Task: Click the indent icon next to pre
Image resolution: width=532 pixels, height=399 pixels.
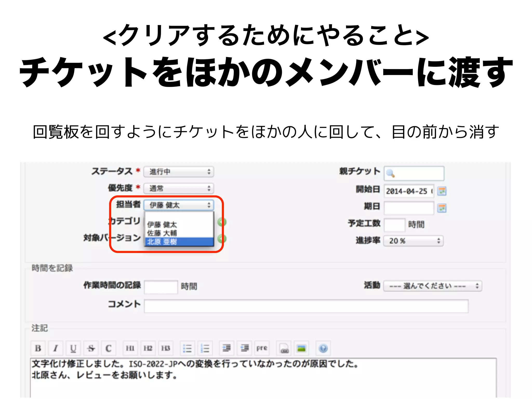Action: click(x=244, y=348)
